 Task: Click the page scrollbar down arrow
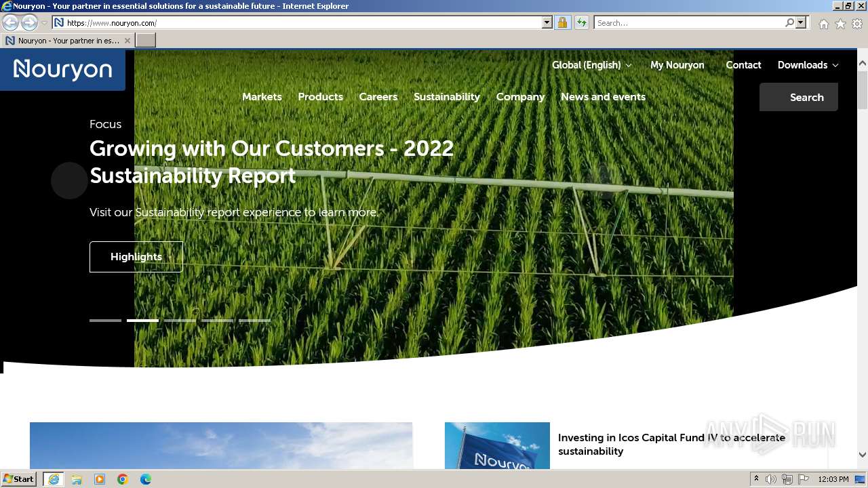tap(863, 455)
